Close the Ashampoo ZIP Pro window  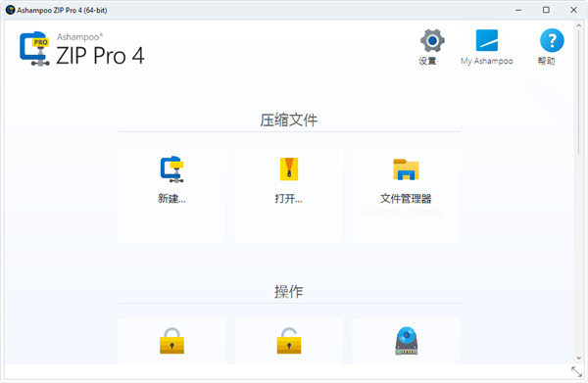click(573, 10)
